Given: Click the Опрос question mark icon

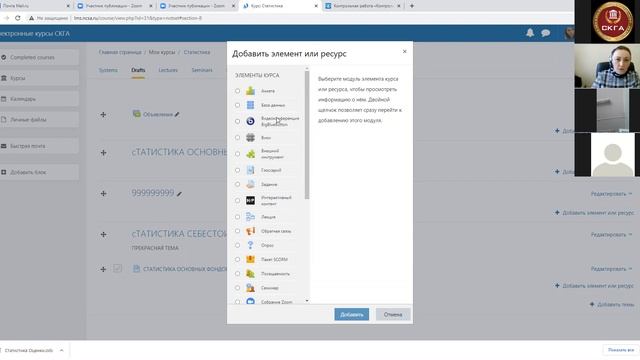Looking at the screenshot, I should pos(250,245).
